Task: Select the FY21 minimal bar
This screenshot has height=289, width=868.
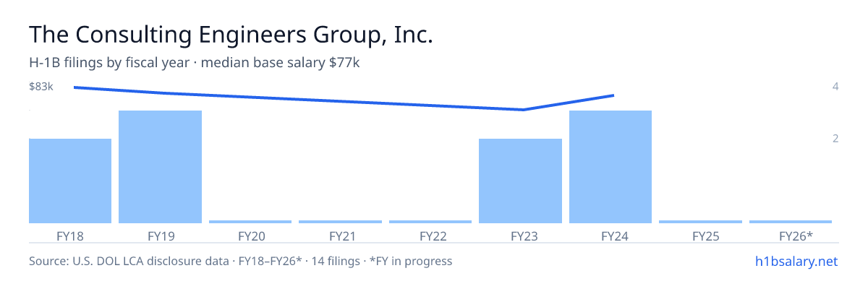Action: pyautogui.click(x=340, y=222)
